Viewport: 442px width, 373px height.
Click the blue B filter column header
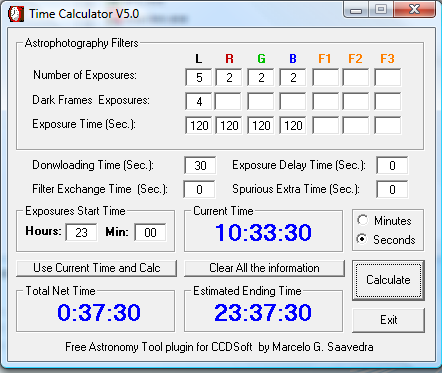coord(293,59)
